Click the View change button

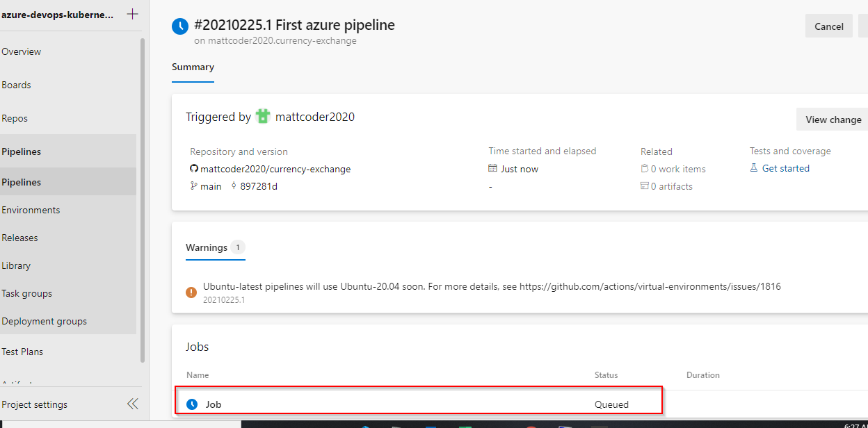pos(833,120)
